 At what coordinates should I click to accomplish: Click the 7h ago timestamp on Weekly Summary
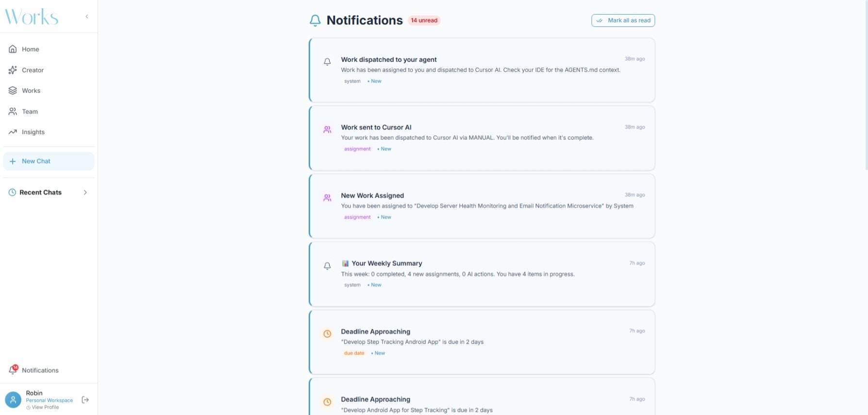click(637, 263)
